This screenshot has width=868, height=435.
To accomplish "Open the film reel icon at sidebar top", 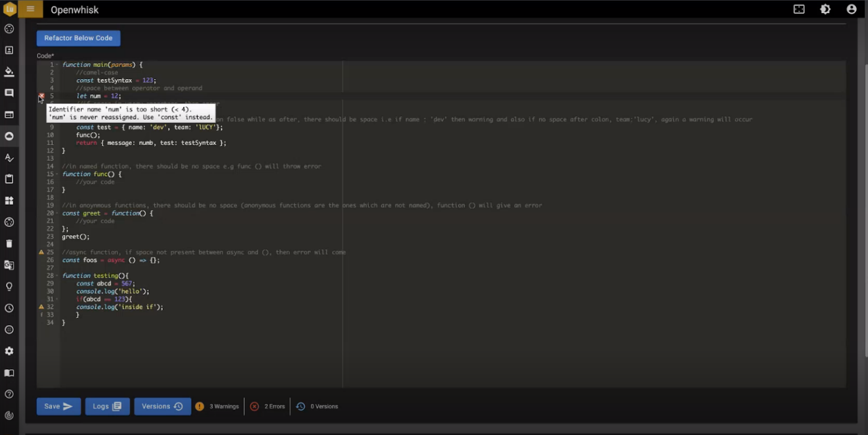I will [x=9, y=29].
